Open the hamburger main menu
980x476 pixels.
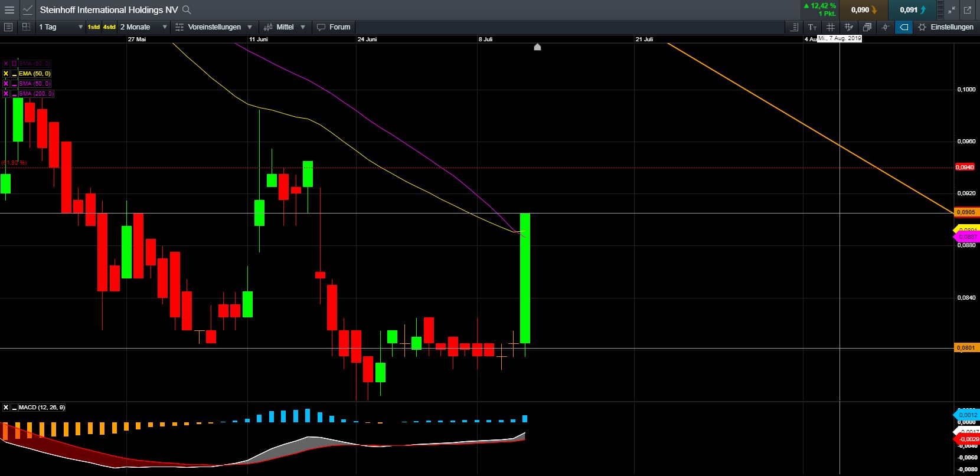click(8, 9)
